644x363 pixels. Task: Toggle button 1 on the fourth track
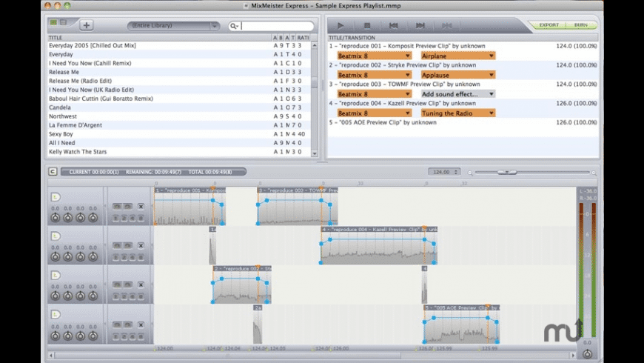coord(115,336)
